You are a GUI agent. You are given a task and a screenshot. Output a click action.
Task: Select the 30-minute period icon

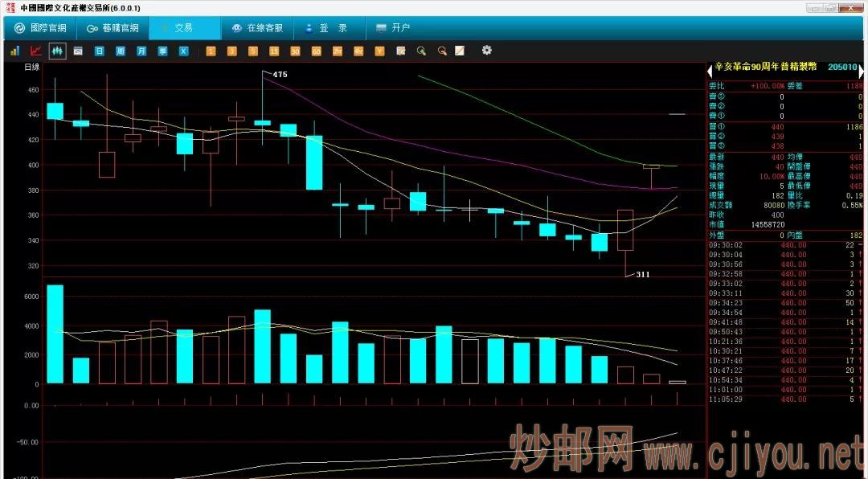pos(295,51)
